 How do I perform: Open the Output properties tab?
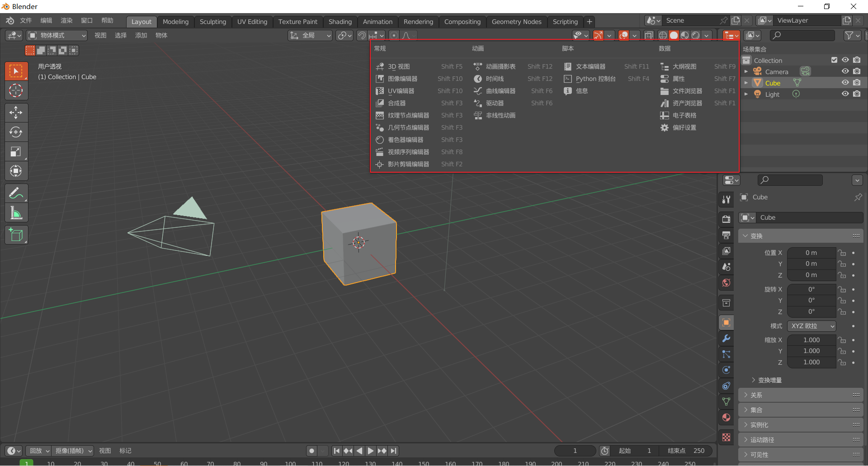726,235
